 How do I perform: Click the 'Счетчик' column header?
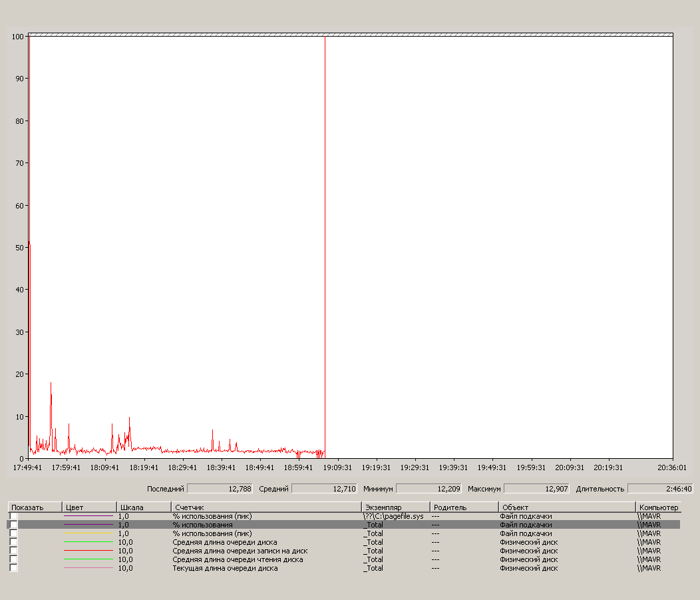click(266, 507)
